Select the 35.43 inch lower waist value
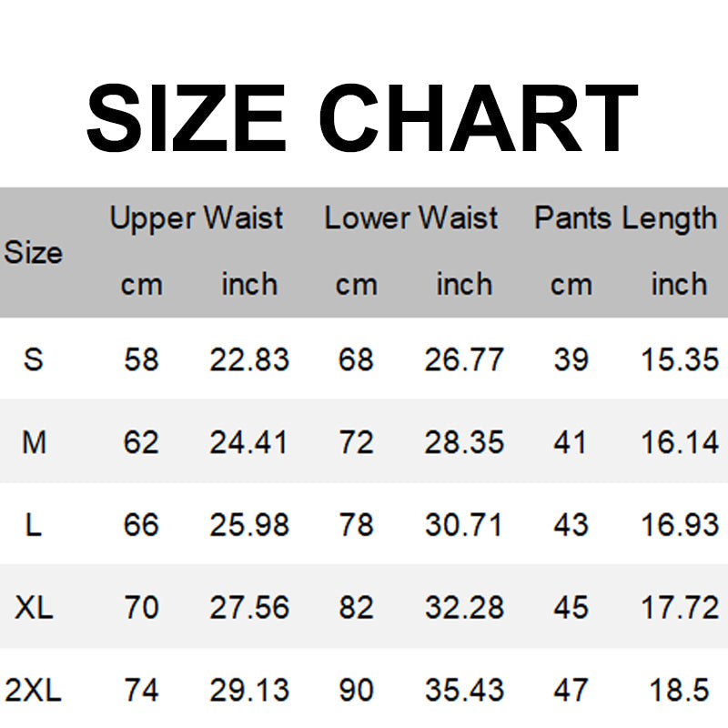The width and height of the screenshot is (728, 728). (464, 691)
